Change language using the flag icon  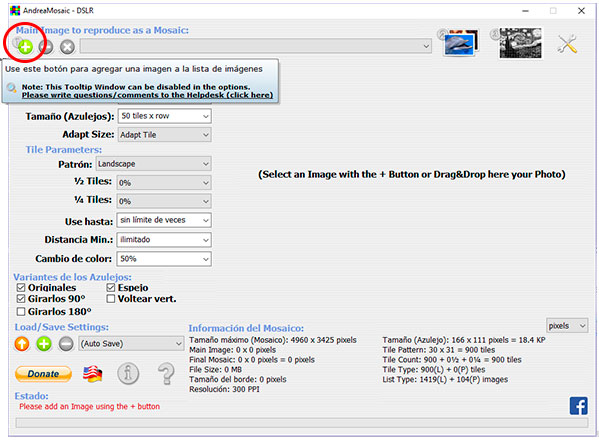click(x=92, y=374)
